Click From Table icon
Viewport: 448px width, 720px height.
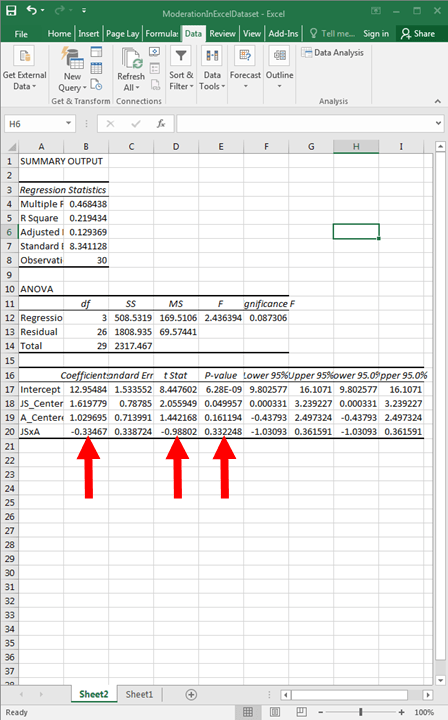(96, 68)
